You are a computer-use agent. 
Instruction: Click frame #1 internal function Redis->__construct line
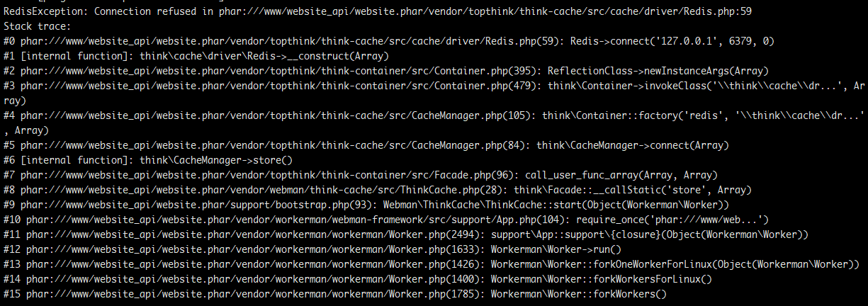click(196, 56)
